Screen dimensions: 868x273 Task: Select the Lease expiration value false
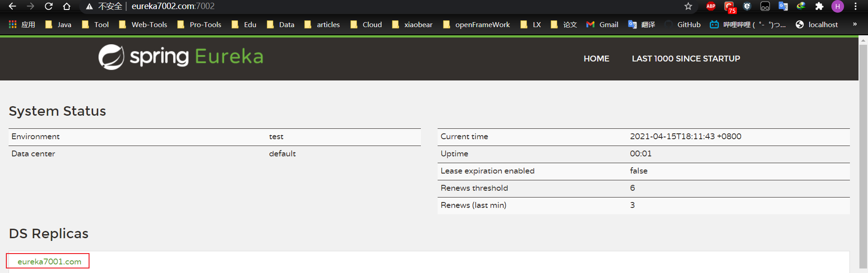[639, 171]
